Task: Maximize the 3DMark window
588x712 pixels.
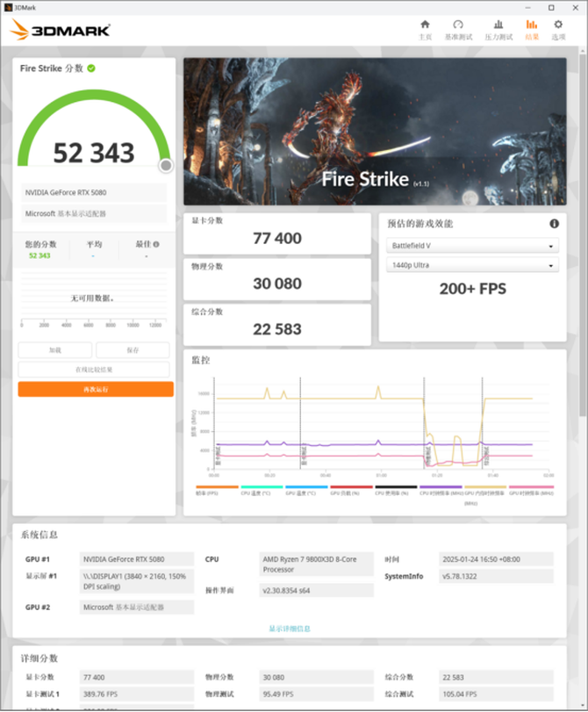Action: [x=551, y=8]
